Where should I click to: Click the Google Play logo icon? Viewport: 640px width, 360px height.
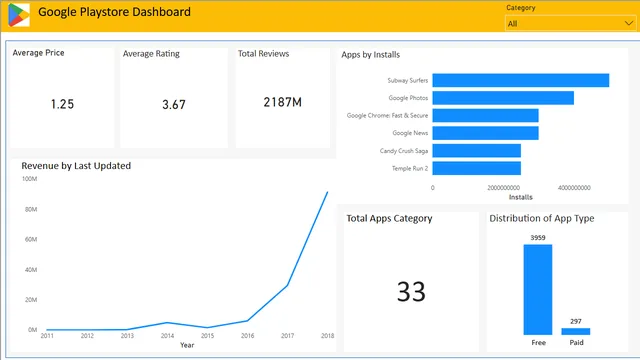click(x=19, y=15)
